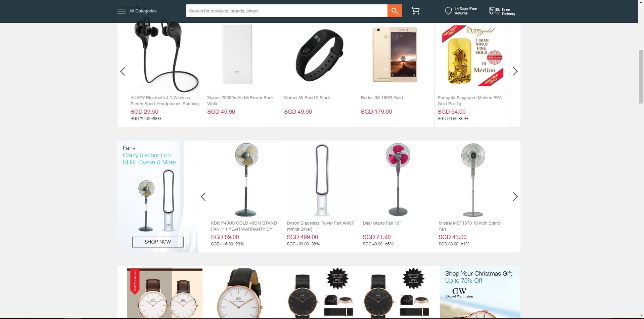Open the shopping cart icon
The height and width of the screenshot is (319, 644).
pos(415,11)
